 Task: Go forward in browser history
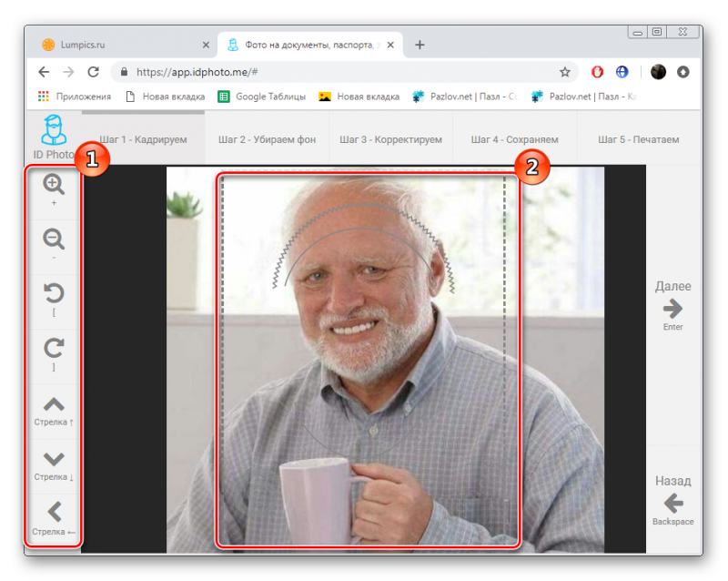68,72
